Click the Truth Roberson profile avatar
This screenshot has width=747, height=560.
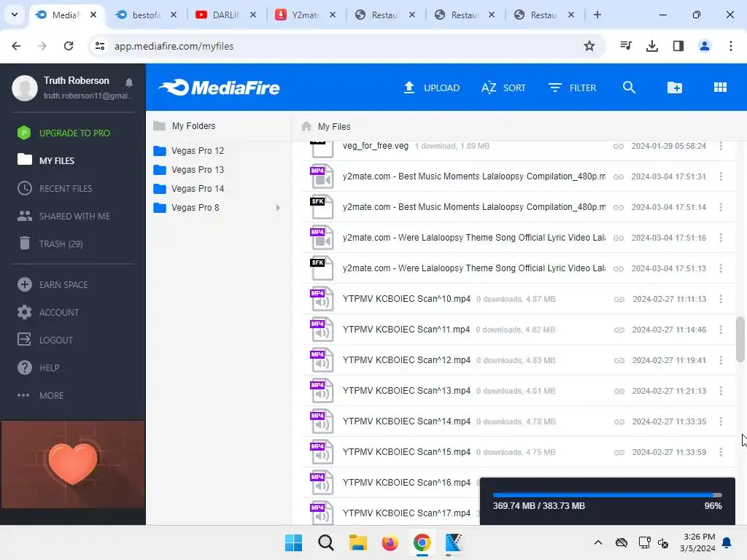click(25, 87)
